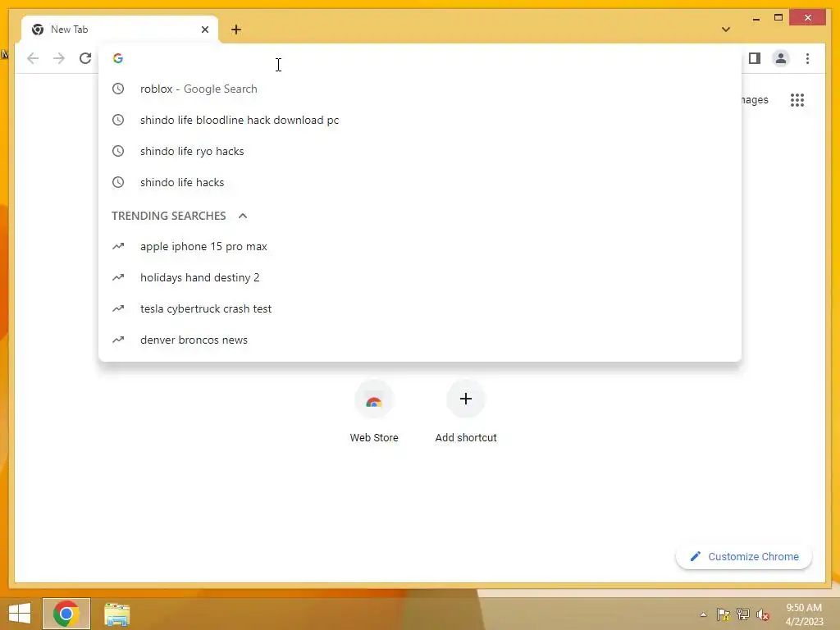Open a new tab with plus button
This screenshot has width=840, height=630.
pyautogui.click(x=236, y=30)
